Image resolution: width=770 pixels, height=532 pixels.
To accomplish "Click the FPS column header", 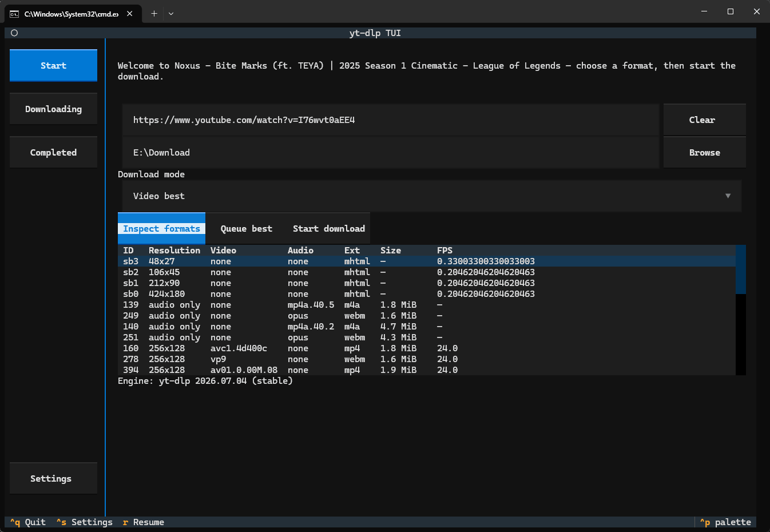I will [444, 251].
